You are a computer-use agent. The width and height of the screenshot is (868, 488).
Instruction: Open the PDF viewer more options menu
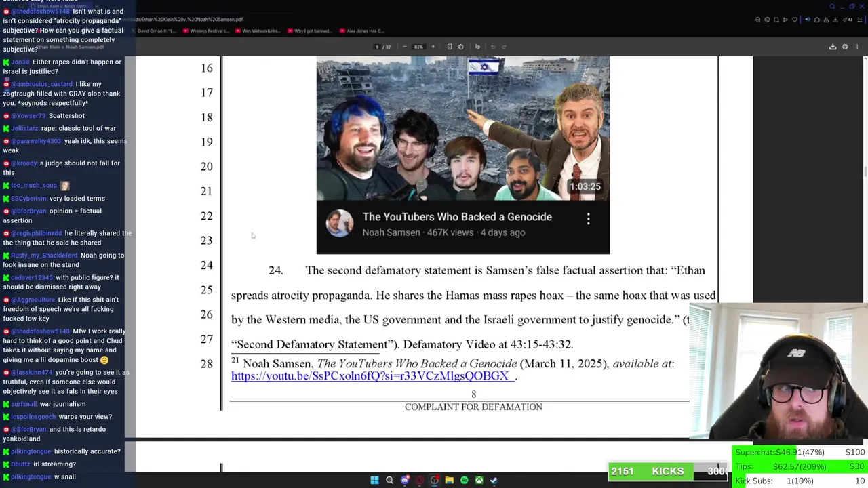click(x=857, y=47)
